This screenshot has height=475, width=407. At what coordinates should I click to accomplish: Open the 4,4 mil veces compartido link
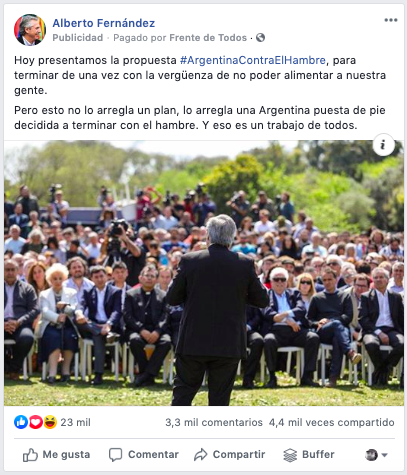pyautogui.click(x=332, y=422)
